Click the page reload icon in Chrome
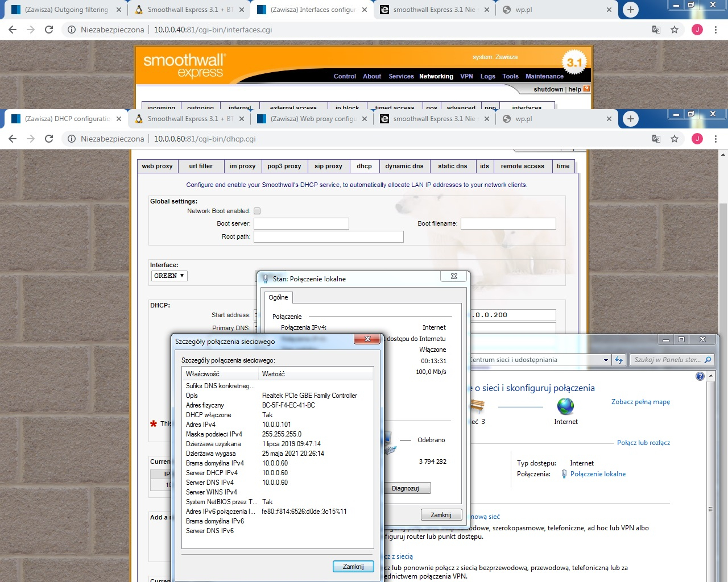 click(48, 139)
